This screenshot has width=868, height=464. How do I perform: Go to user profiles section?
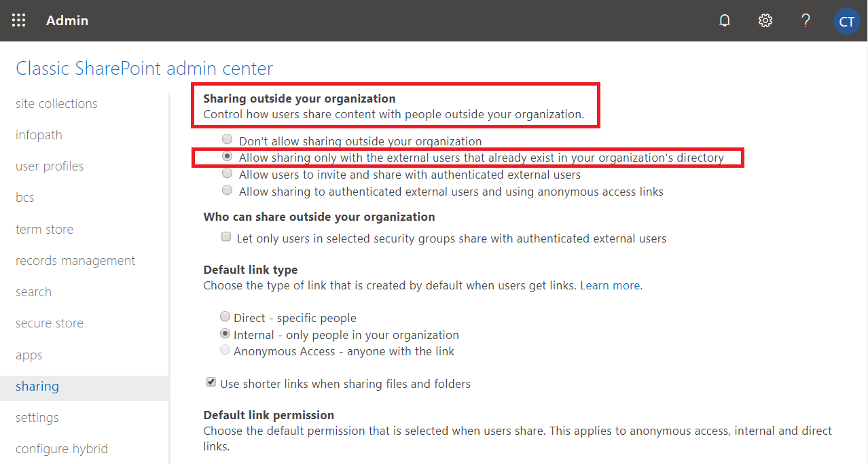pos(50,166)
